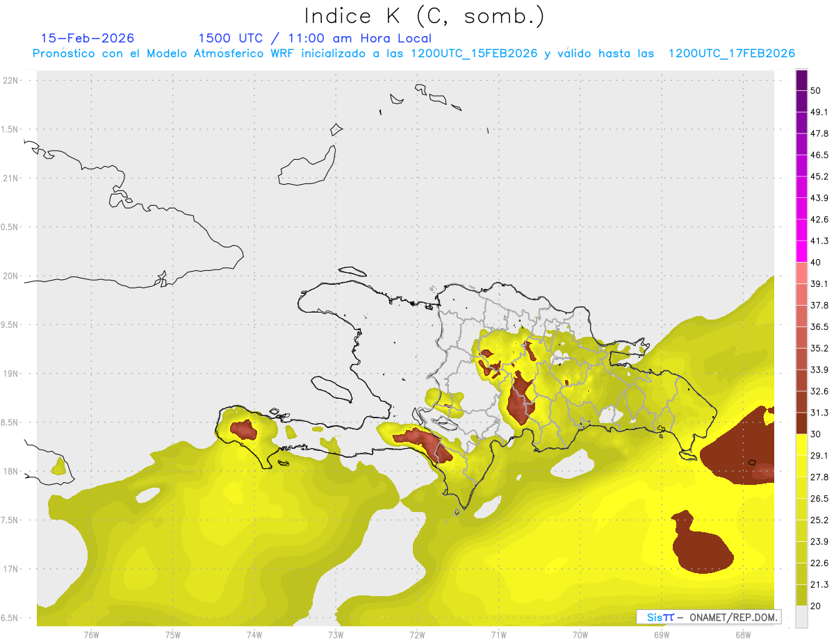Click legend value '43.9'
This screenshot has height=644, width=834.
point(819,198)
